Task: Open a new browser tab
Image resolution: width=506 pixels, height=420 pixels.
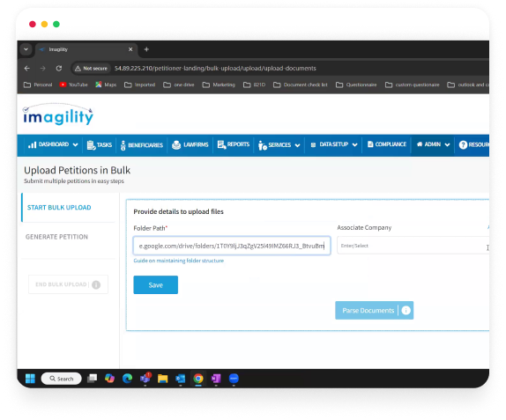Action: click(x=146, y=49)
